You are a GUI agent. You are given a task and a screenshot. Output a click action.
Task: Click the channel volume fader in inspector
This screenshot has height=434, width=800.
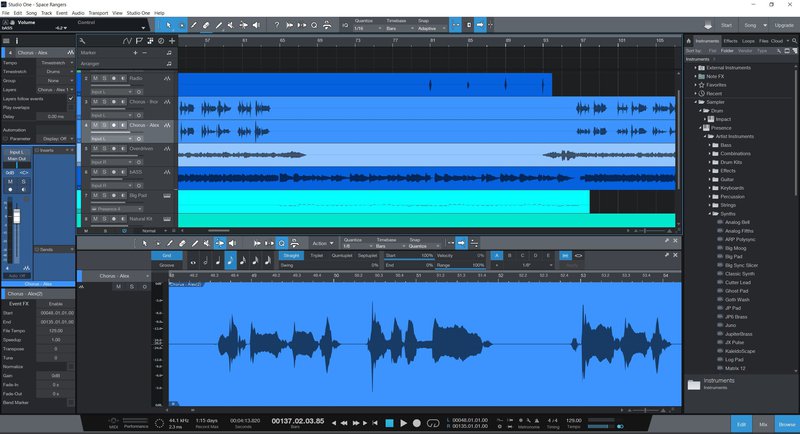(x=16, y=217)
